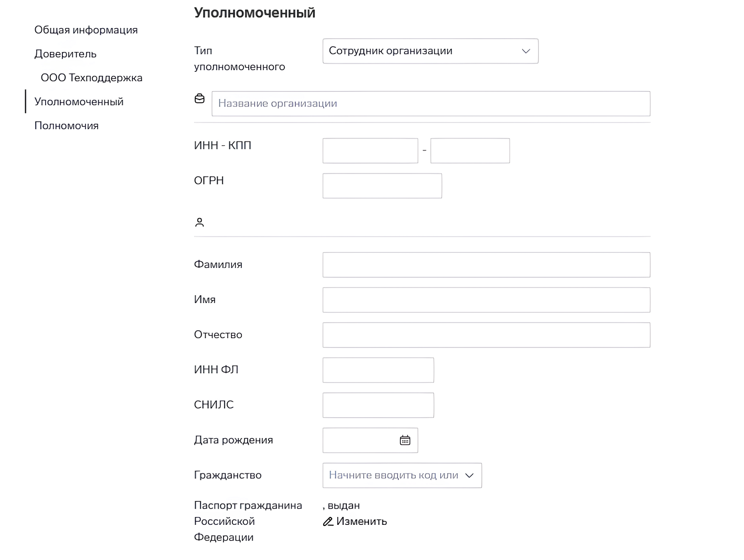The height and width of the screenshot is (560, 744).
Task: Open the Гражданство dropdown arrow
Action: 470,476
